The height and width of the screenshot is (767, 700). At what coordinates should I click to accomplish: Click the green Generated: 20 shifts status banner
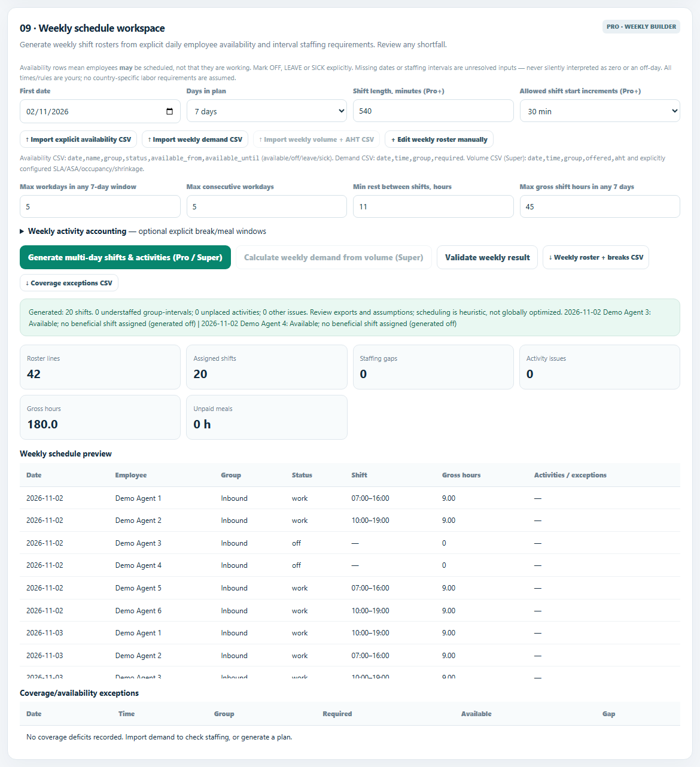350,318
